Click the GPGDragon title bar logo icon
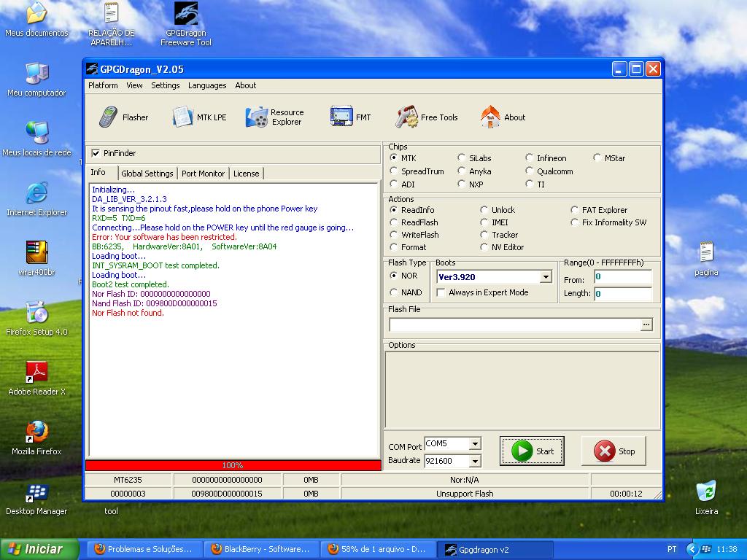Screen dimensions: 747x560 click(92, 69)
